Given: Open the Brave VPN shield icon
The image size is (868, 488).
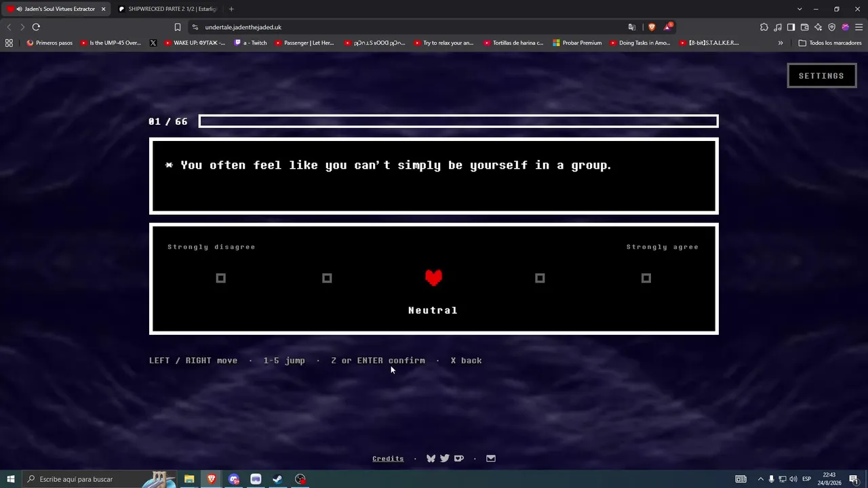Looking at the screenshot, I should click(x=832, y=27).
